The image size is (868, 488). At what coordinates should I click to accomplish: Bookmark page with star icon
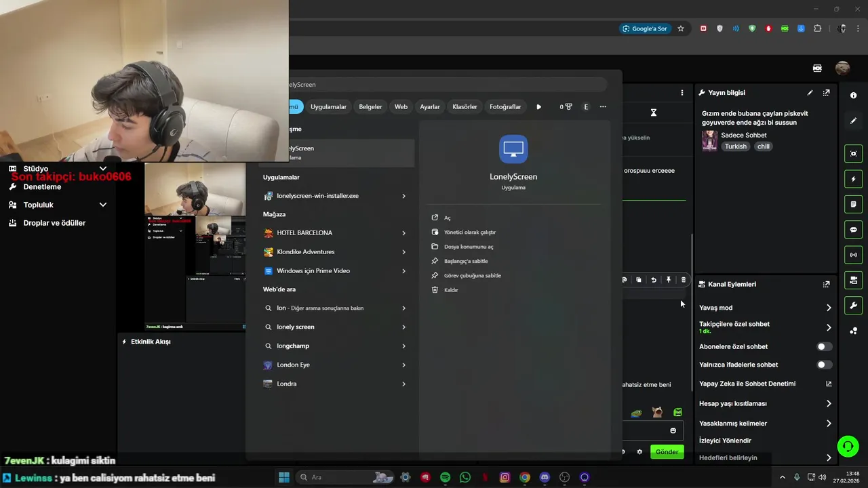click(x=681, y=28)
